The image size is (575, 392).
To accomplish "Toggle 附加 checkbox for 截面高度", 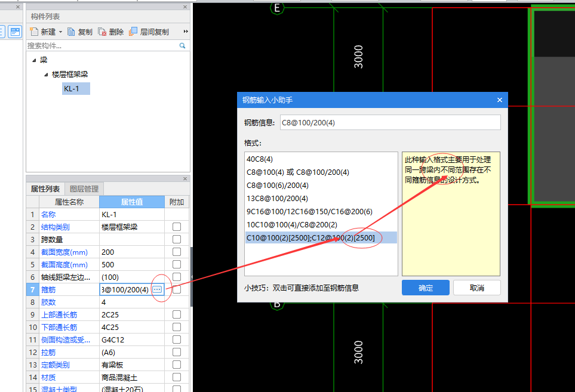I will [177, 264].
